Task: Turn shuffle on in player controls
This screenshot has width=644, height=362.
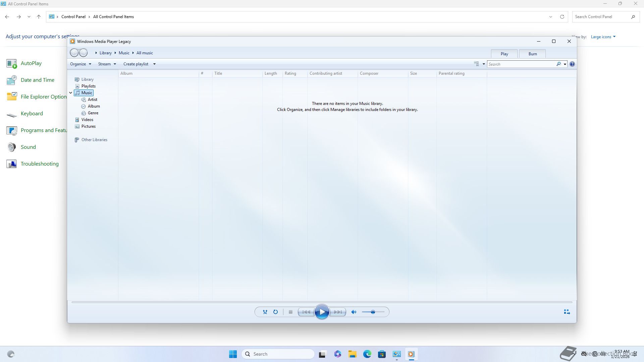Action: pos(265,312)
